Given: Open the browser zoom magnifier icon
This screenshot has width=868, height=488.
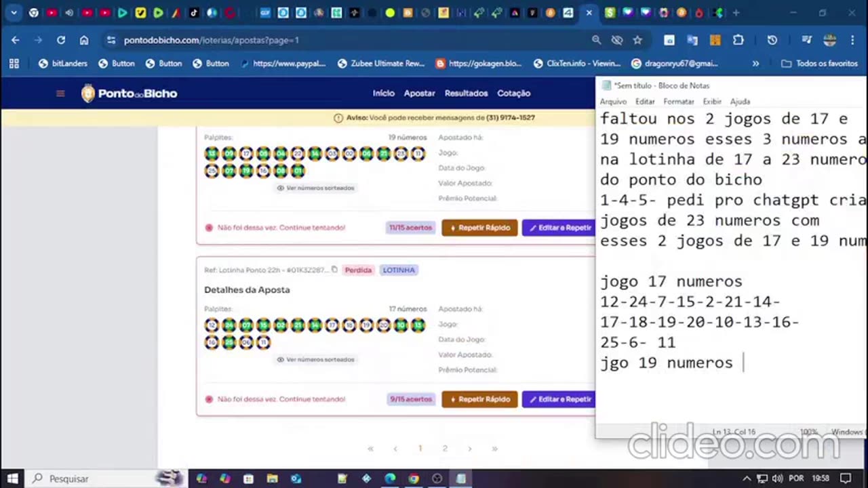Looking at the screenshot, I should click(596, 40).
